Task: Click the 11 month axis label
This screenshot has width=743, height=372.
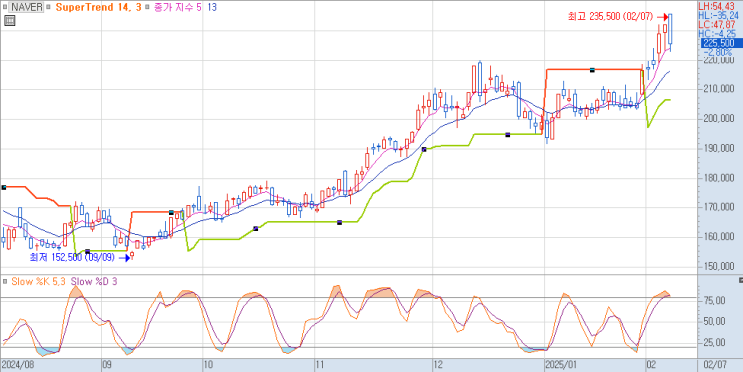Action: click(x=320, y=365)
